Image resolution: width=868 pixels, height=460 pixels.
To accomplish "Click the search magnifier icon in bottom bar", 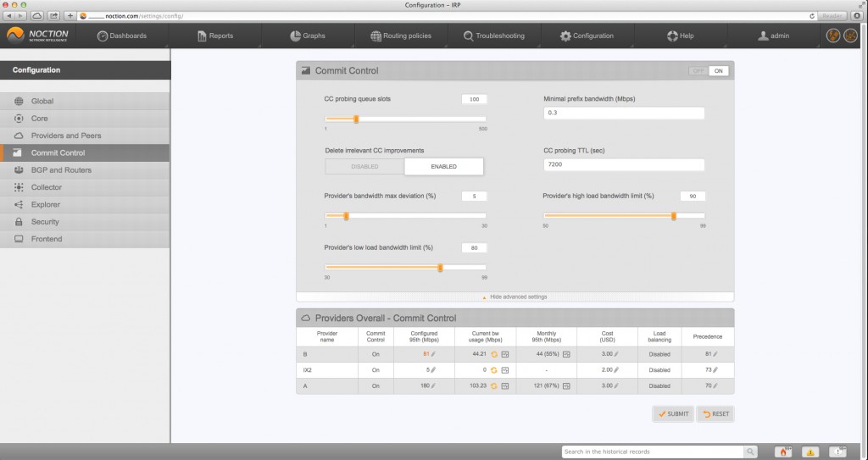I will (x=749, y=452).
